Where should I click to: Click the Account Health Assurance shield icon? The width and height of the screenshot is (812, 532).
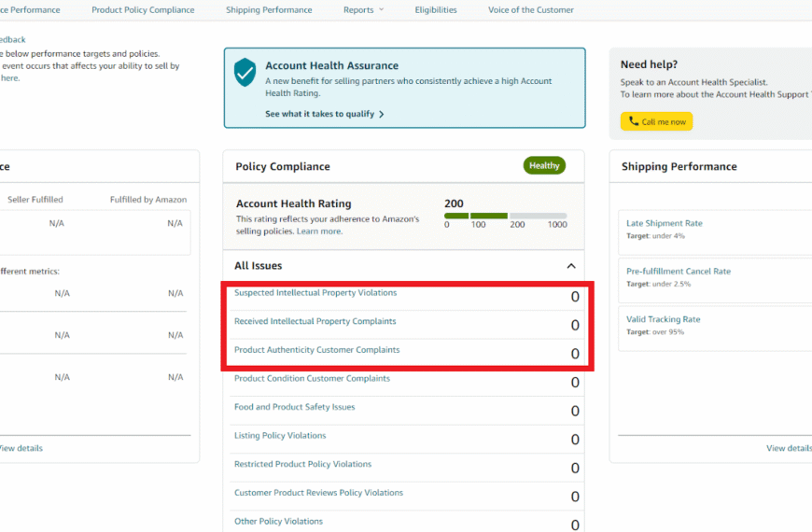[245, 72]
